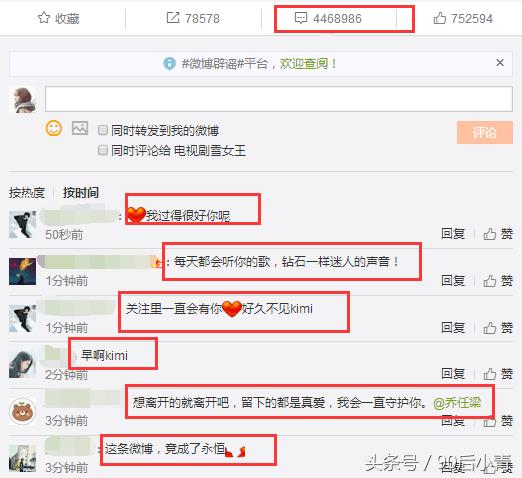522x478 pixels.
Task: Open the bear avatar commenter's profile
Action: point(22,412)
